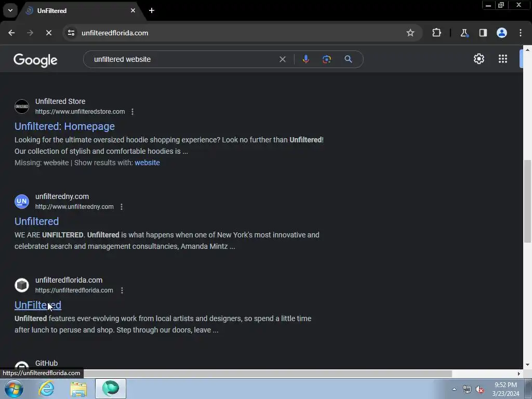Go back using the browser back arrow
Viewport: 532px width, 399px height.
click(11, 33)
